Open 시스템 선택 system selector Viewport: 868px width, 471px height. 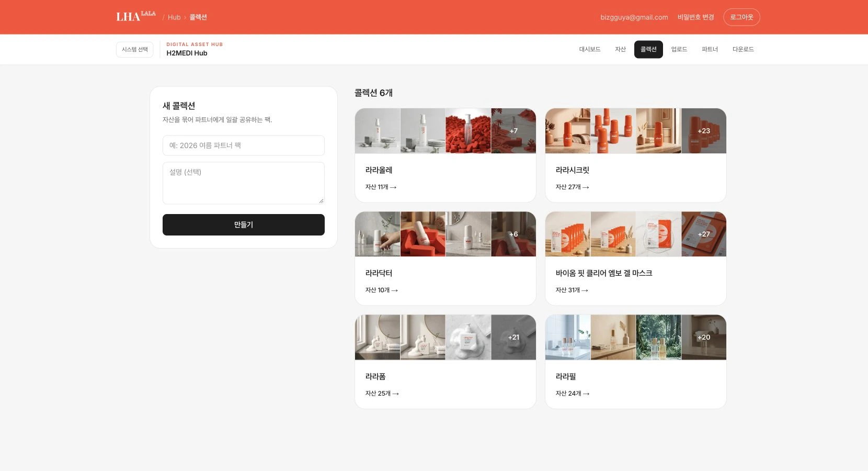pyautogui.click(x=135, y=49)
